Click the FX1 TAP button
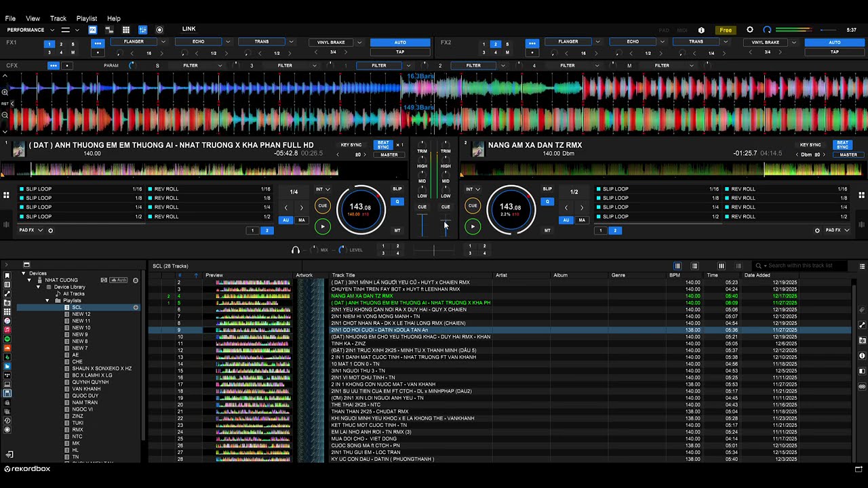Viewport: 868px width, 488px height. [400, 52]
